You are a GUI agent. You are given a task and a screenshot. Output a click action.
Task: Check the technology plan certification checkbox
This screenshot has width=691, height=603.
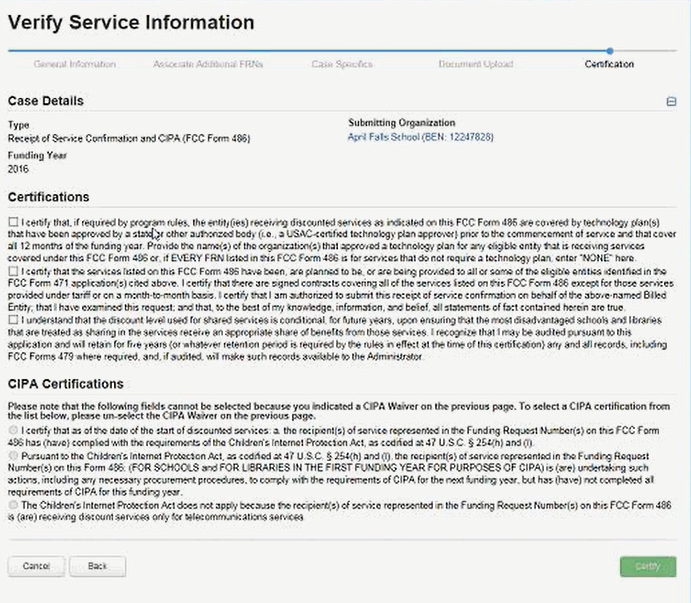[x=13, y=221]
